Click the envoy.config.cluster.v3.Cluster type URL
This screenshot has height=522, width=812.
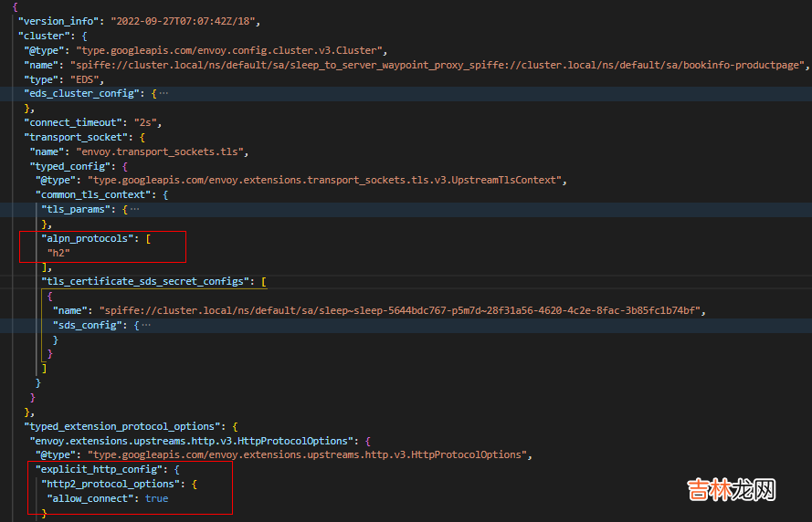(232, 50)
